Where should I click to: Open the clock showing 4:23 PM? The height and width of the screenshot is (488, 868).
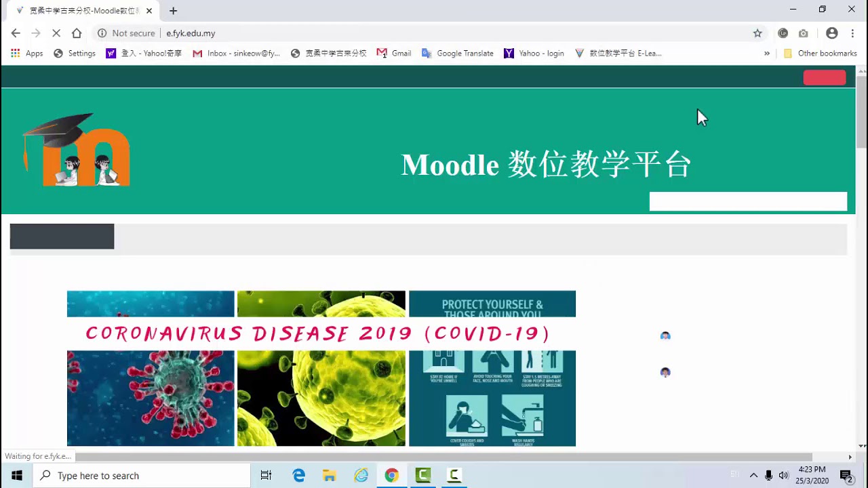click(812, 475)
